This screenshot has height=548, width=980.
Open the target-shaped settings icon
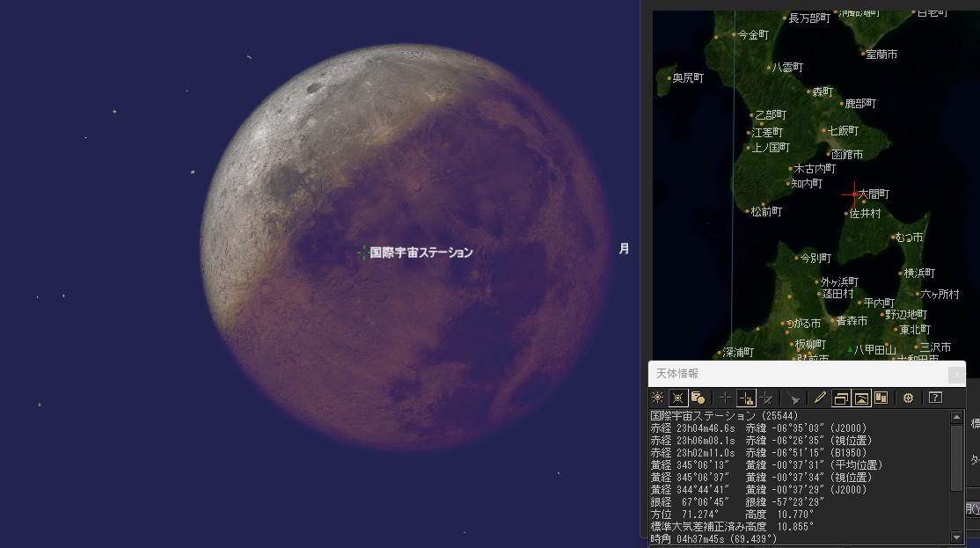(909, 398)
